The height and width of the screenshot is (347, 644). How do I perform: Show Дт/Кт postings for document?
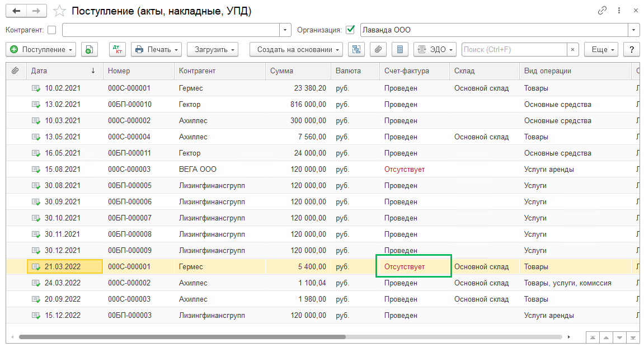(117, 50)
